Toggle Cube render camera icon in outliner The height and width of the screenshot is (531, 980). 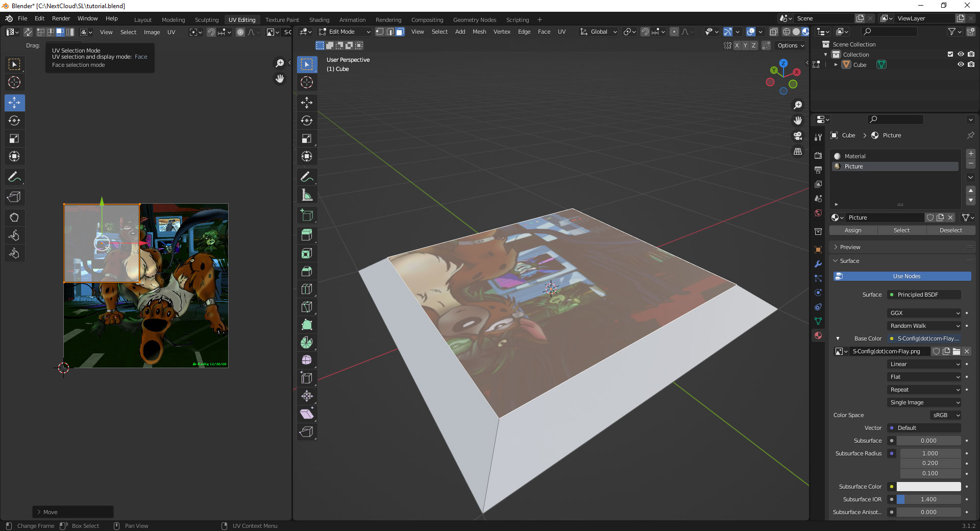(x=971, y=64)
